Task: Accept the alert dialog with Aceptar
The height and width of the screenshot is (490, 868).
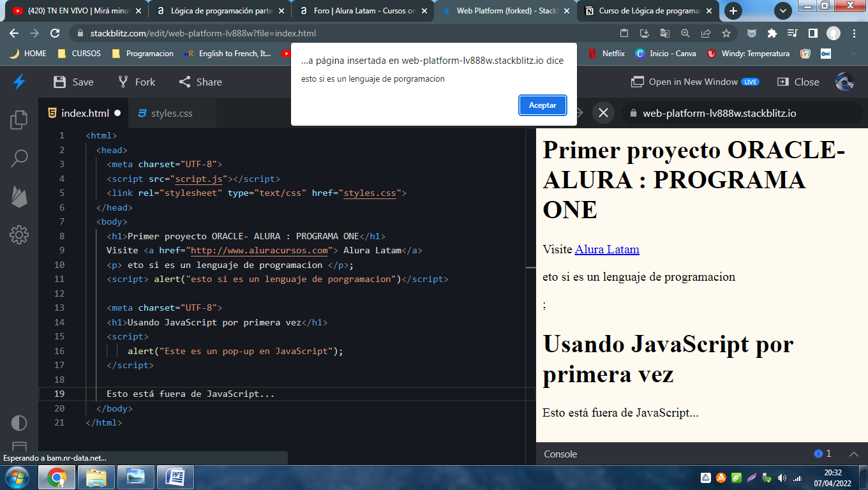Action: tap(542, 105)
